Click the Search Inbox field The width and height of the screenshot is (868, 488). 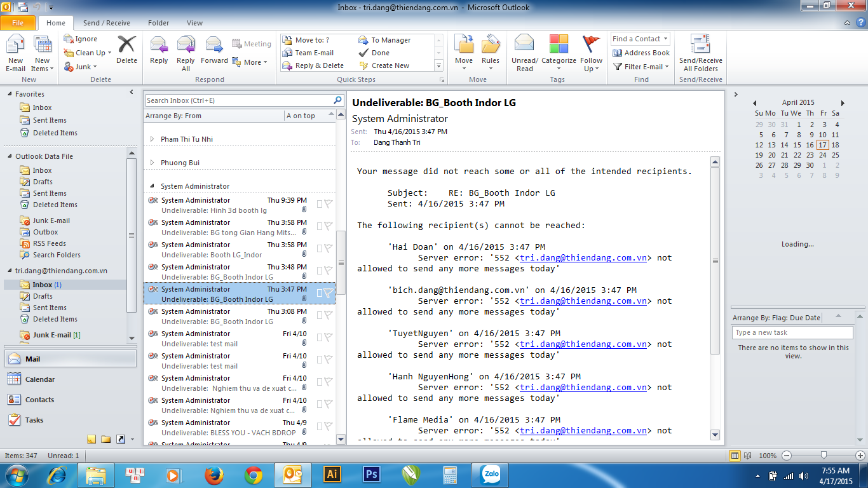click(239, 100)
